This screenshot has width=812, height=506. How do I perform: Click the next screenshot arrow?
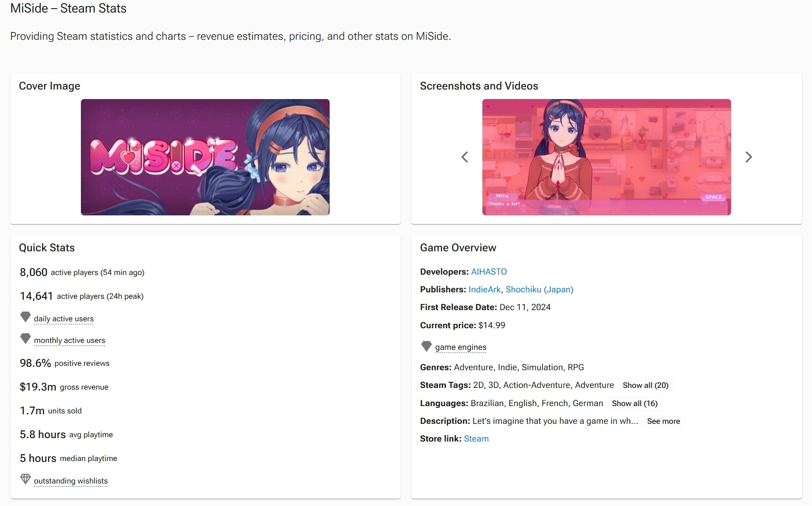tap(748, 157)
